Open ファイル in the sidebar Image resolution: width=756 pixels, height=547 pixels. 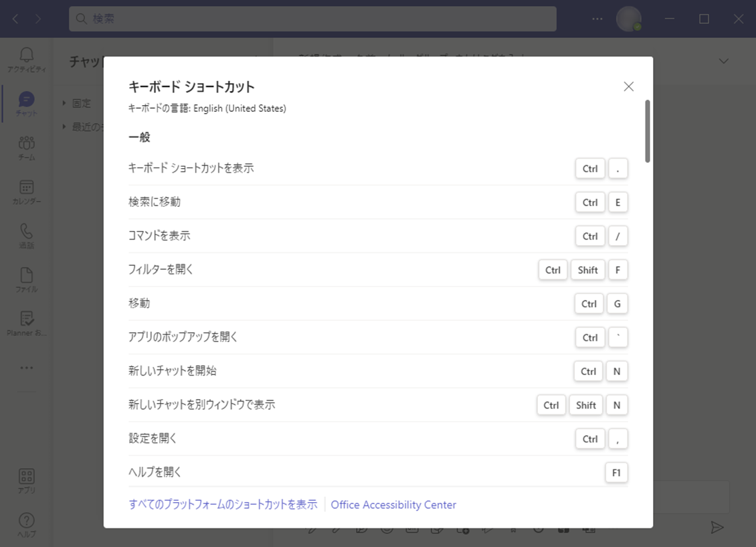[x=27, y=280]
